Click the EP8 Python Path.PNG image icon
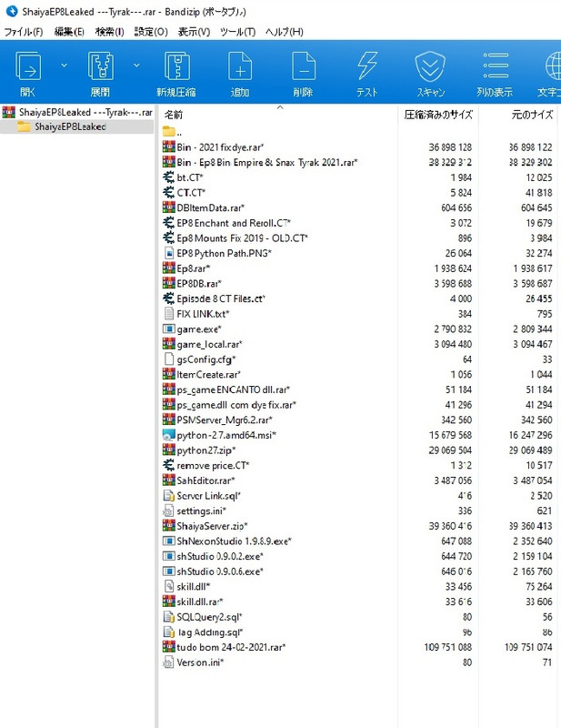561x728 pixels. [169, 253]
